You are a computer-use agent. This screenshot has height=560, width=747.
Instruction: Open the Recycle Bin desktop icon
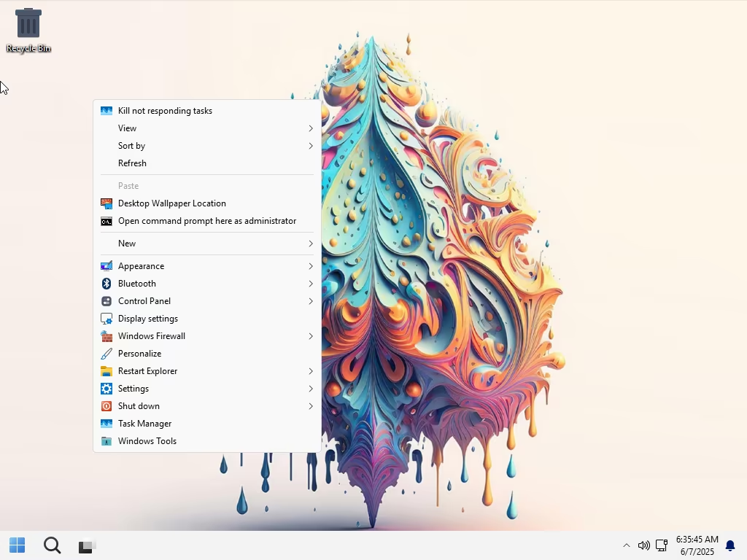[x=28, y=30]
